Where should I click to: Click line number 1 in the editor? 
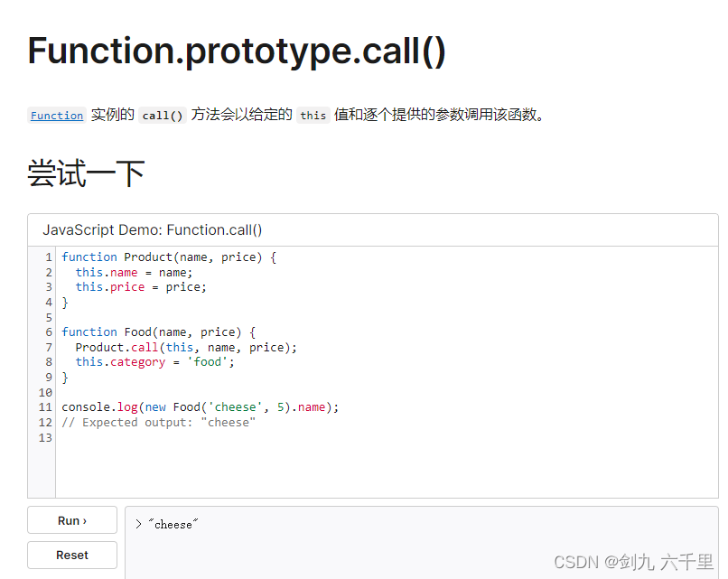48,257
